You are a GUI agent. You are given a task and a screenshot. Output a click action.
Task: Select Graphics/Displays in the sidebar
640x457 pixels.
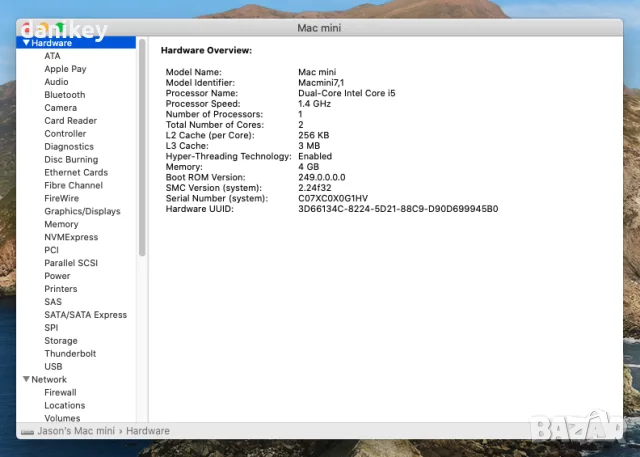coord(82,211)
